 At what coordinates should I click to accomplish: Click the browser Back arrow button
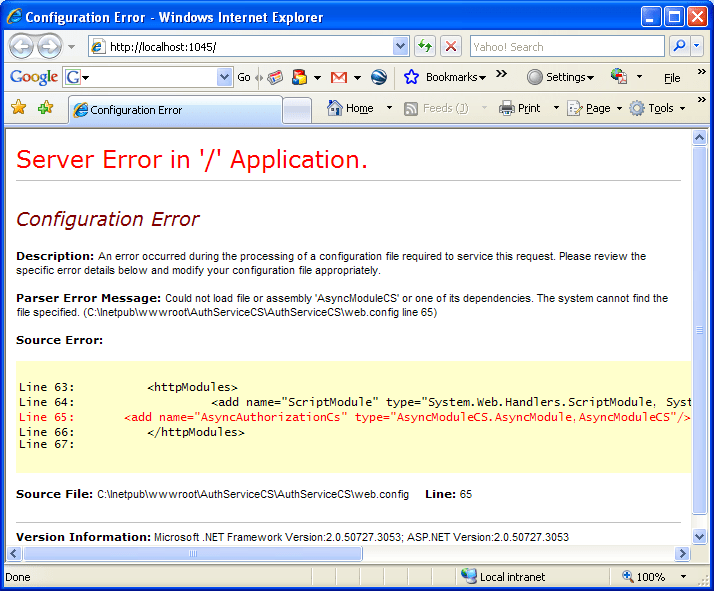pos(21,46)
